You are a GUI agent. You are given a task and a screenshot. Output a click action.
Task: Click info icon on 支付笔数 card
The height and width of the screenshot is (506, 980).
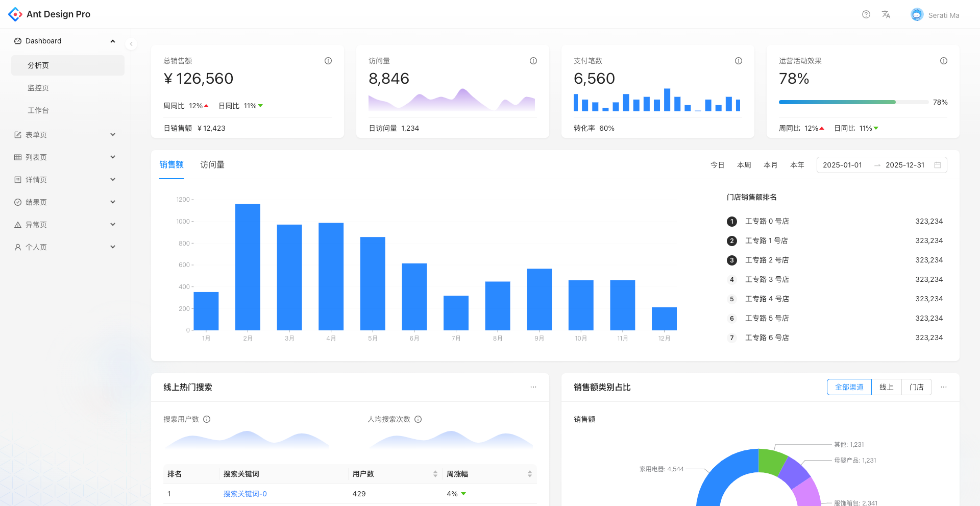tap(739, 61)
